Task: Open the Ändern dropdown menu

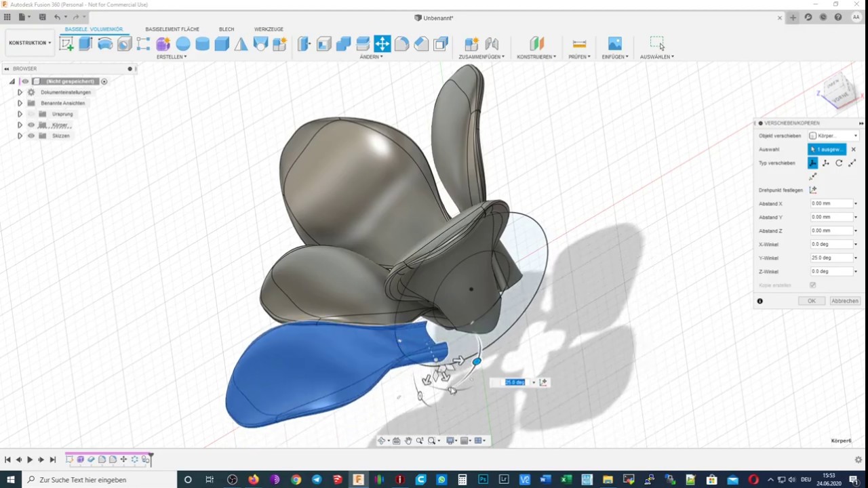Action: (371, 57)
